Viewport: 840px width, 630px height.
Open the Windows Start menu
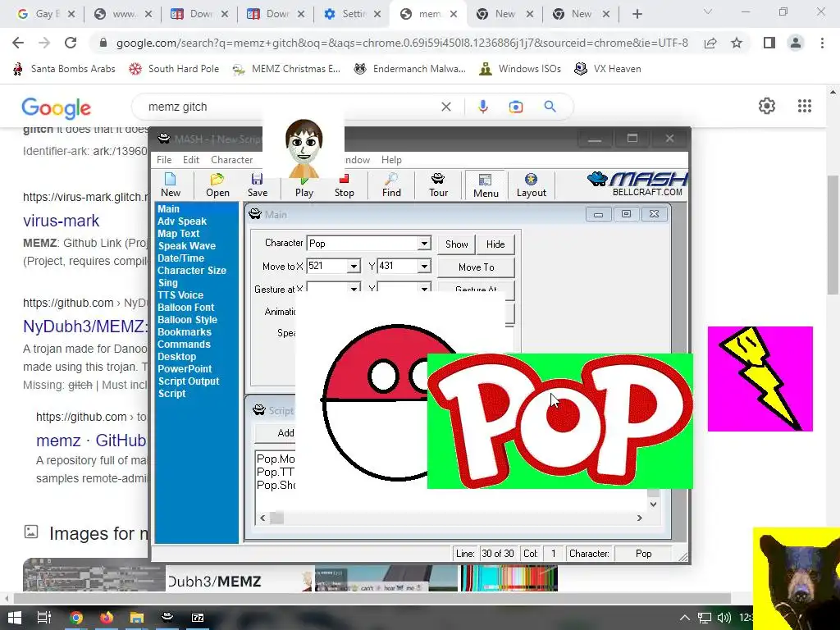tap(15, 618)
